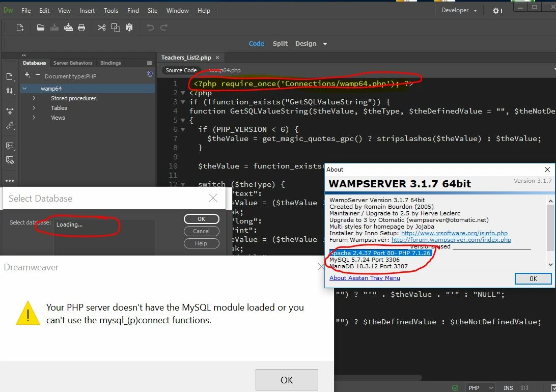The image size is (556, 392).
Task: Click the Source Code button
Action: pyautogui.click(x=181, y=70)
